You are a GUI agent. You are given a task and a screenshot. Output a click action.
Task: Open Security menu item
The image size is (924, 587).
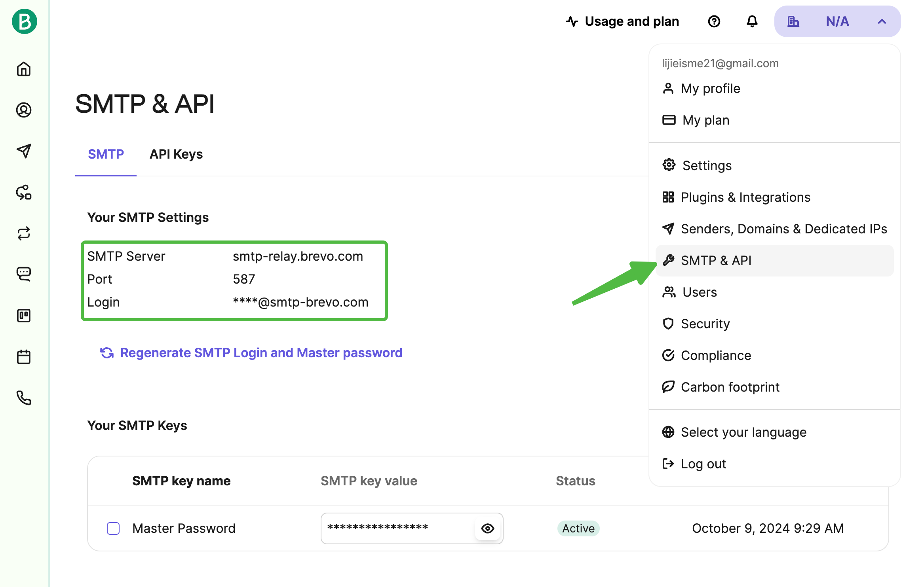[x=774, y=324]
